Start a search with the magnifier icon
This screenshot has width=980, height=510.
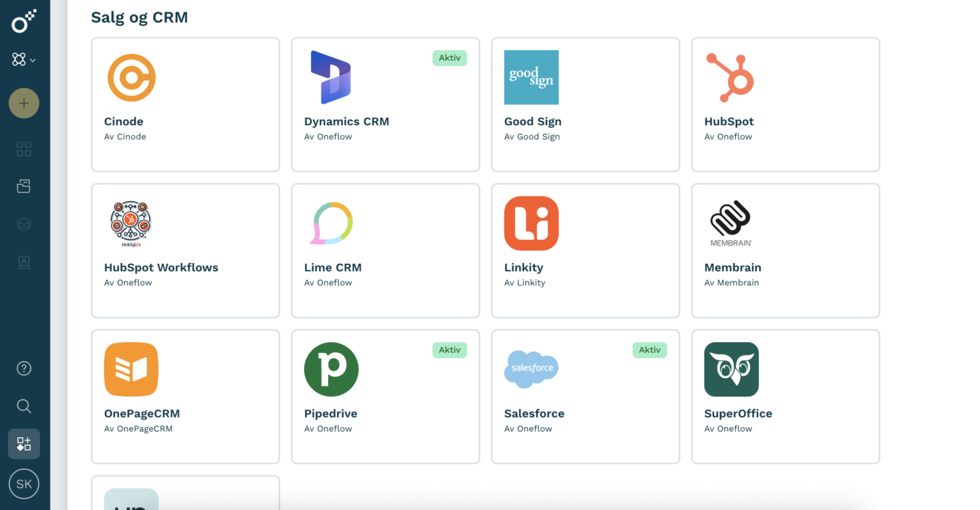(24, 406)
